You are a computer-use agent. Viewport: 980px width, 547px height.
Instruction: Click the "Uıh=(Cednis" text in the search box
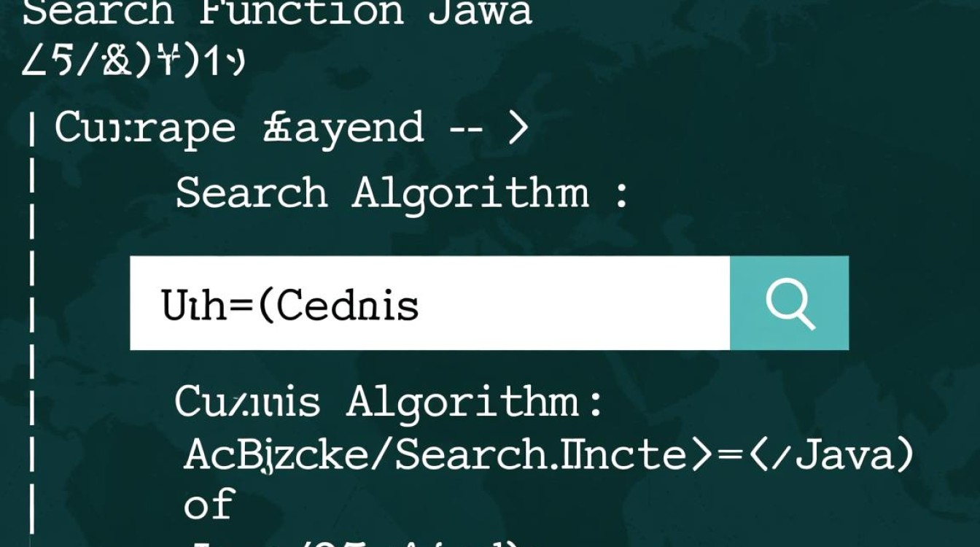290,305
